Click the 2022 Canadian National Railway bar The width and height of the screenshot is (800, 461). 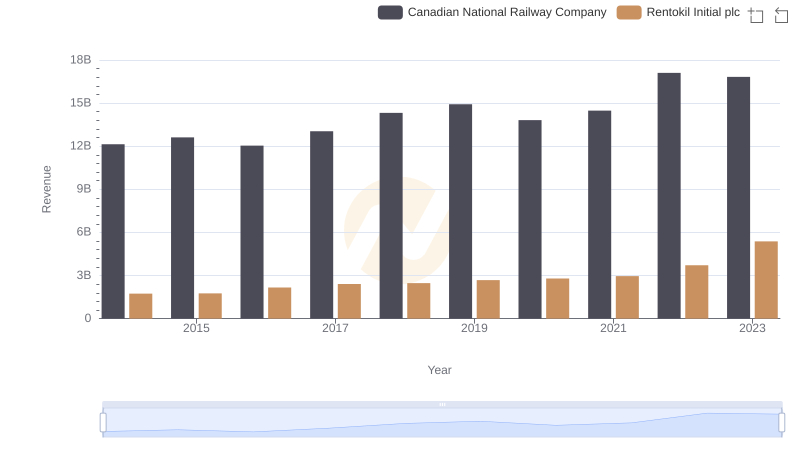[x=669, y=196]
